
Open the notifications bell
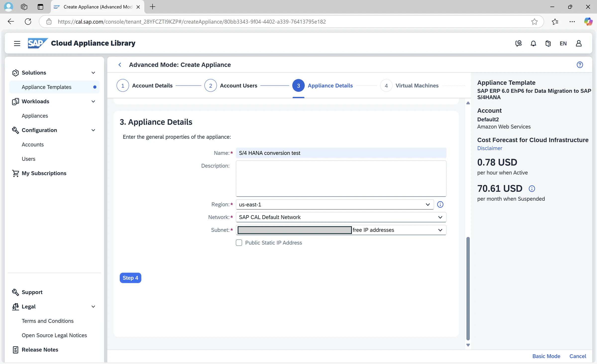[533, 43]
